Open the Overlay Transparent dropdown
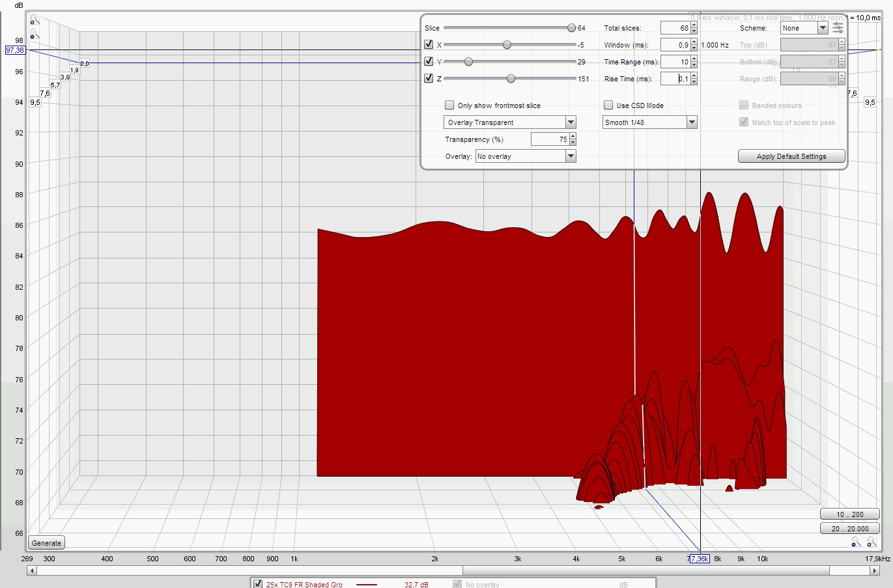The width and height of the screenshot is (893, 588). pos(509,122)
